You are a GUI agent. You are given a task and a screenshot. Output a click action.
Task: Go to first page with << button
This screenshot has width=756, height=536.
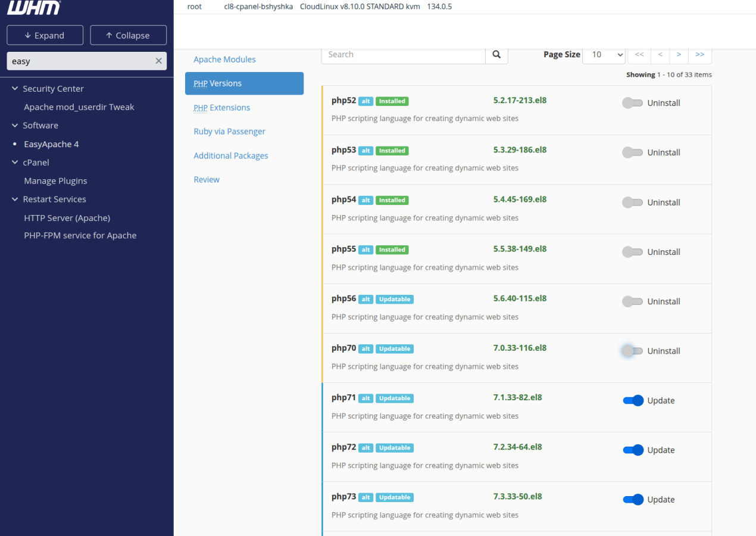(639, 55)
